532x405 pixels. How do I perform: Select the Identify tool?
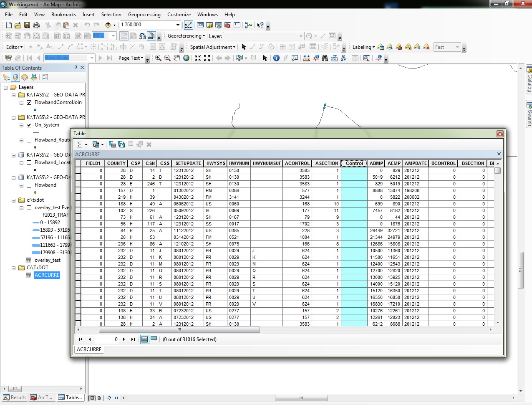[276, 58]
